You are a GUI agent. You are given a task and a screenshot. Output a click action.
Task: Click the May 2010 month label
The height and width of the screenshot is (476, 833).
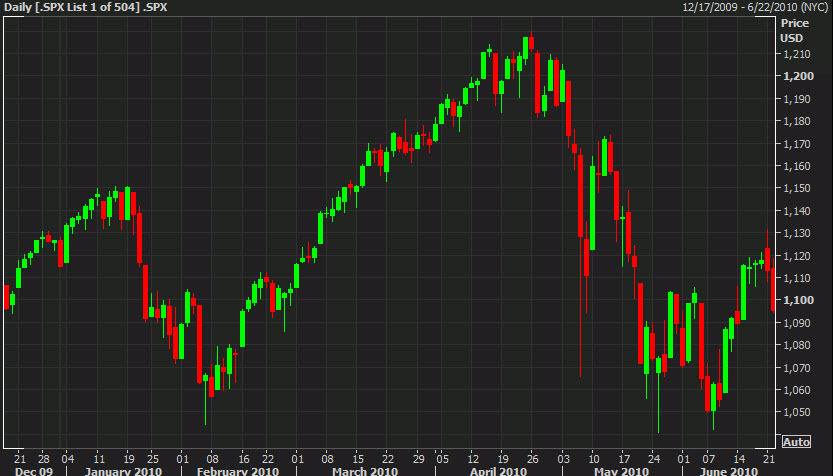click(x=620, y=470)
